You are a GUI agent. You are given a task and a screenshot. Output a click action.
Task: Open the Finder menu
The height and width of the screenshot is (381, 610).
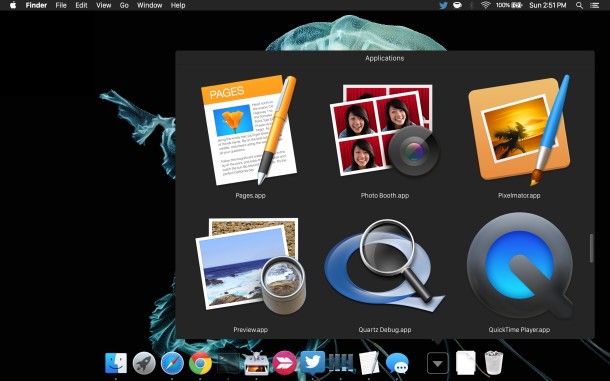click(36, 5)
